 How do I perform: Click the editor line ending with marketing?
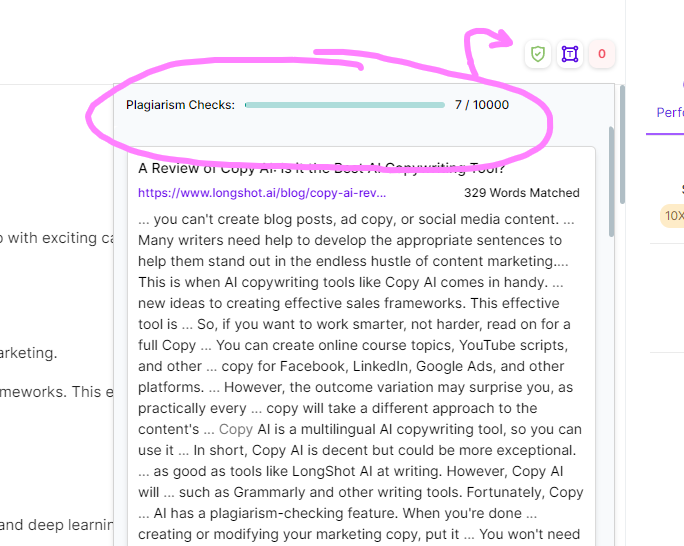[x=30, y=352]
